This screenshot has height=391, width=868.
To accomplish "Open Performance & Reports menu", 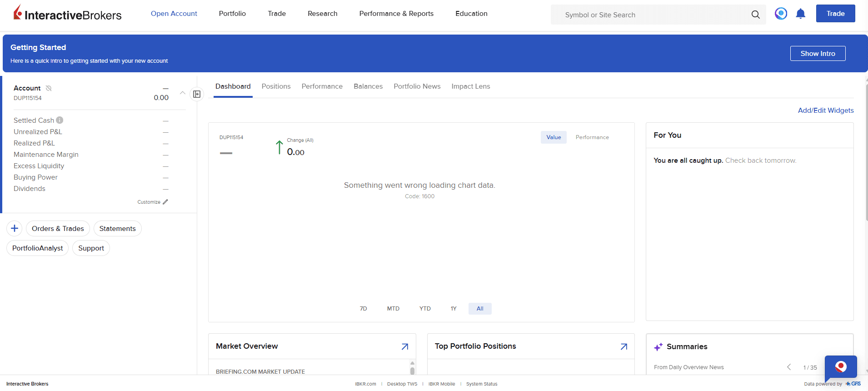I will click(x=396, y=14).
